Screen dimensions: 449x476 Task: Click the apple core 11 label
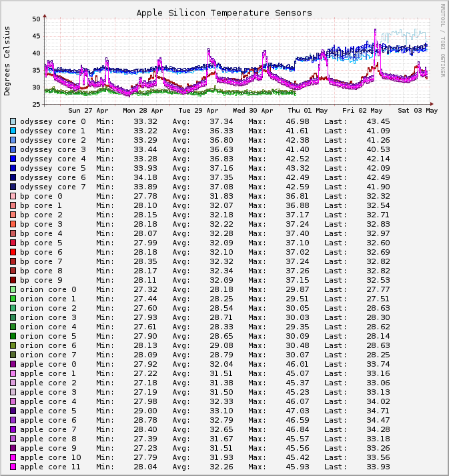click(x=51, y=467)
